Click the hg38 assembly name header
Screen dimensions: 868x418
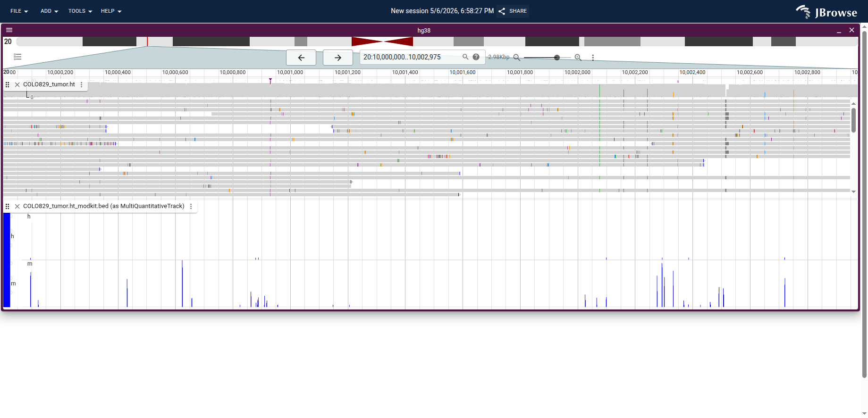click(424, 30)
